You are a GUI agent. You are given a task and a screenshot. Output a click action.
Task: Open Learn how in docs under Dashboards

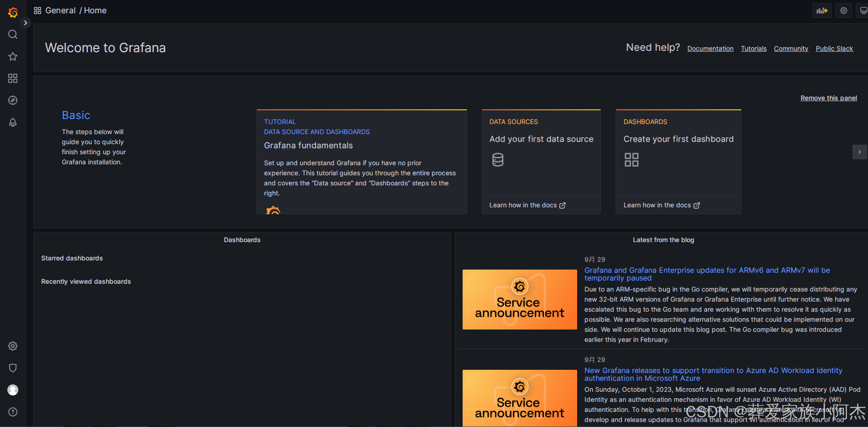coord(661,205)
